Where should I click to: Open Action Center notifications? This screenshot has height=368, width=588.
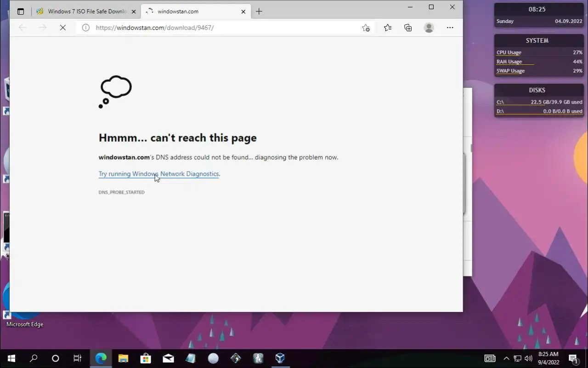[x=573, y=358]
